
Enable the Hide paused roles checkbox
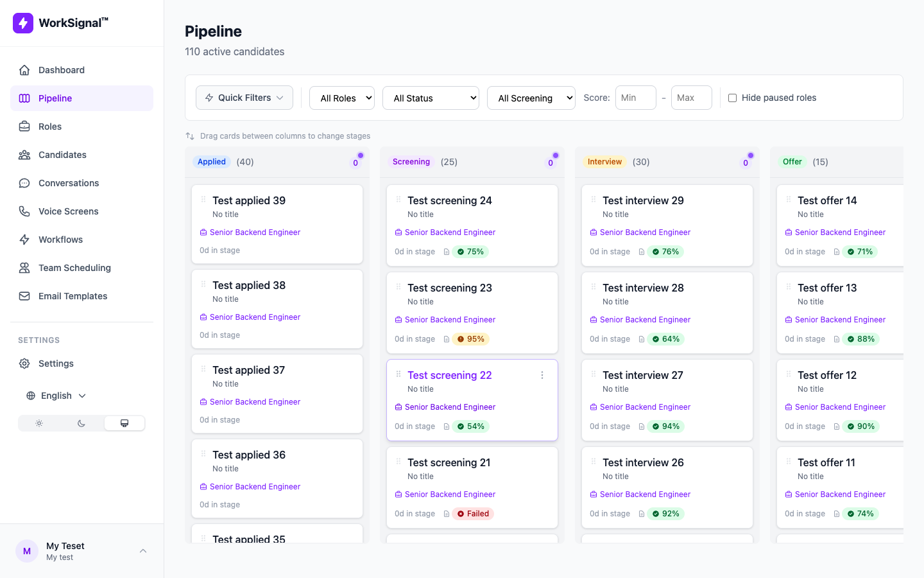pos(732,98)
